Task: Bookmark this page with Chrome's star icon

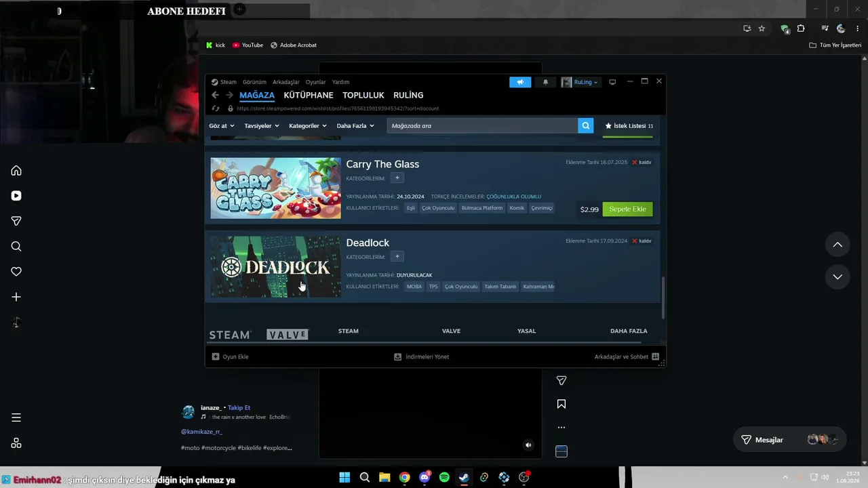Action: point(762,28)
